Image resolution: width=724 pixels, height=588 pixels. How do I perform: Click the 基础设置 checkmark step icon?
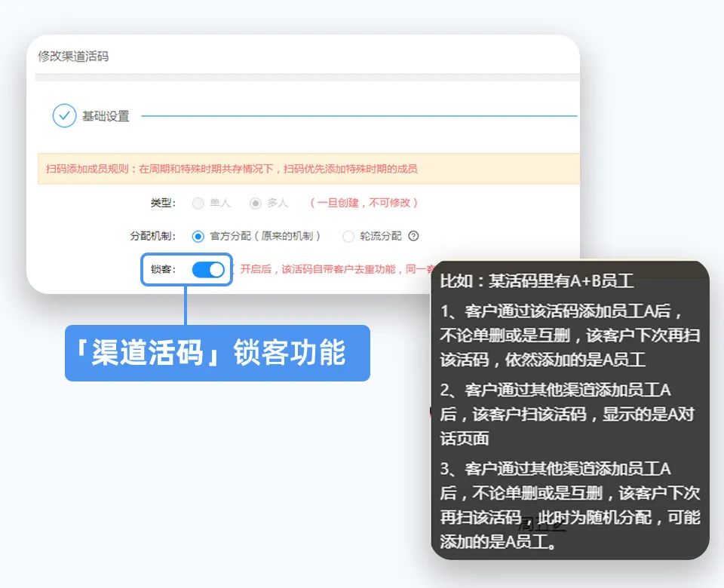64,115
